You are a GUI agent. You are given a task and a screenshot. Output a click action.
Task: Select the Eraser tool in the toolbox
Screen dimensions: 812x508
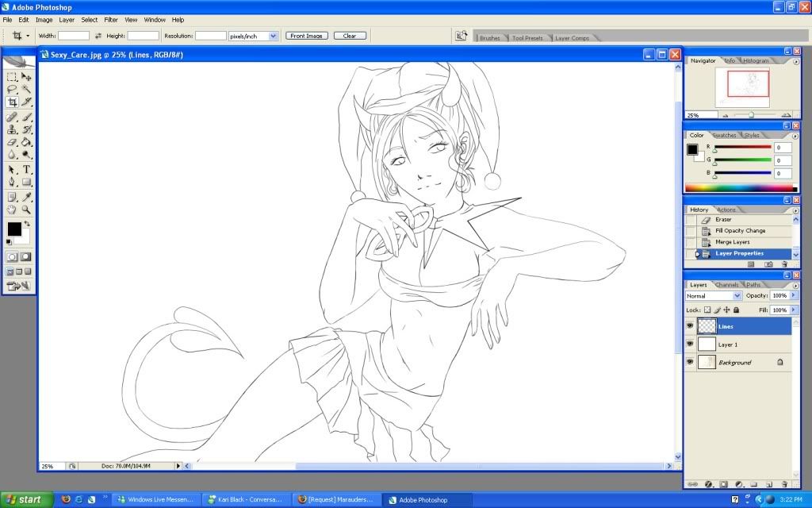tap(12, 142)
